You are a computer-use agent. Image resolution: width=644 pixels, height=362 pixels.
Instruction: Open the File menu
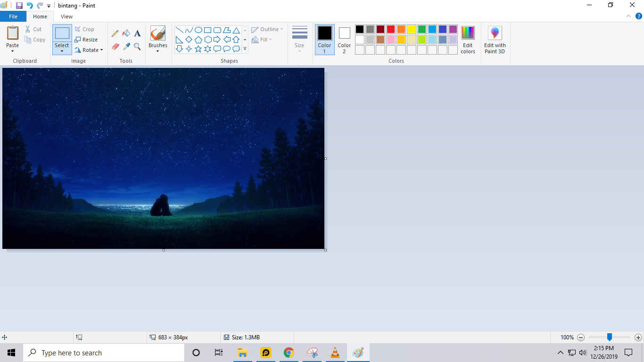click(13, 16)
